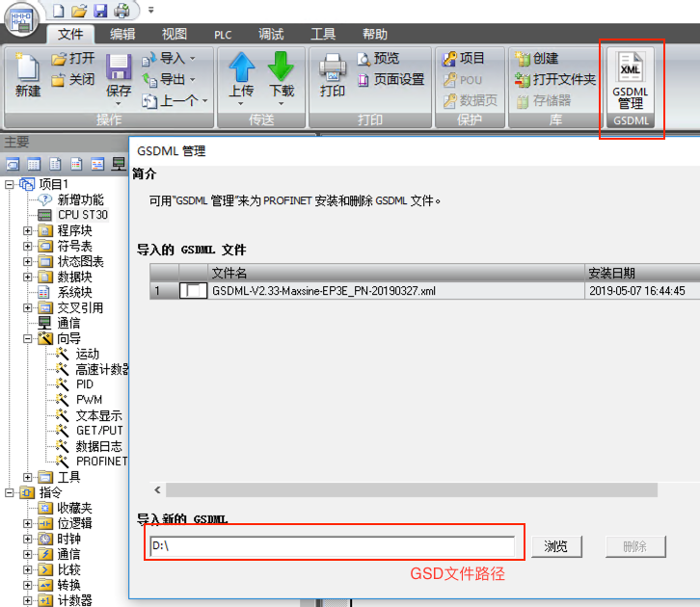This screenshot has width=700, height=607.
Task: Switch to the 编辑 ribbon tab
Action: (x=122, y=34)
